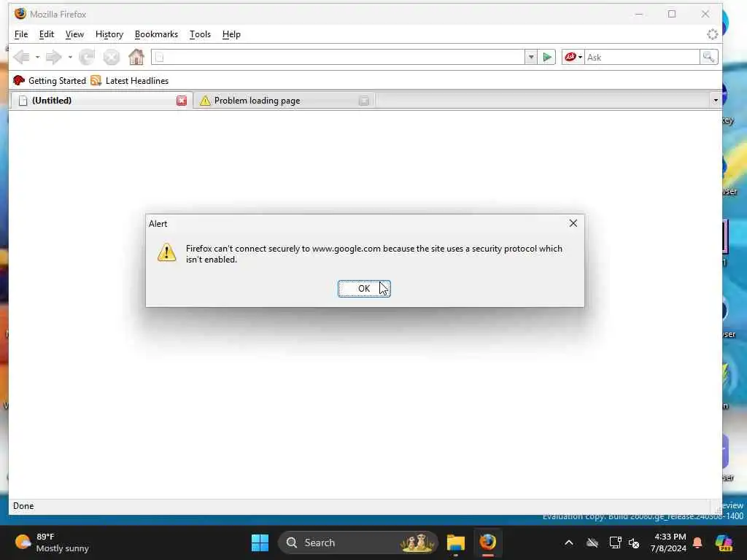Minimize the Mozilla Firefox window
Image resolution: width=747 pixels, height=560 pixels.
coord(639,14)
